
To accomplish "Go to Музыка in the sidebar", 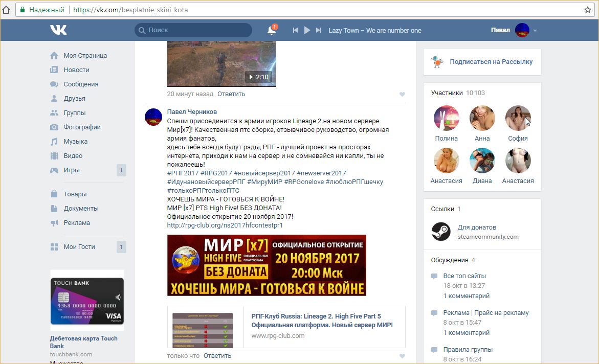I will tap(75, 142).
